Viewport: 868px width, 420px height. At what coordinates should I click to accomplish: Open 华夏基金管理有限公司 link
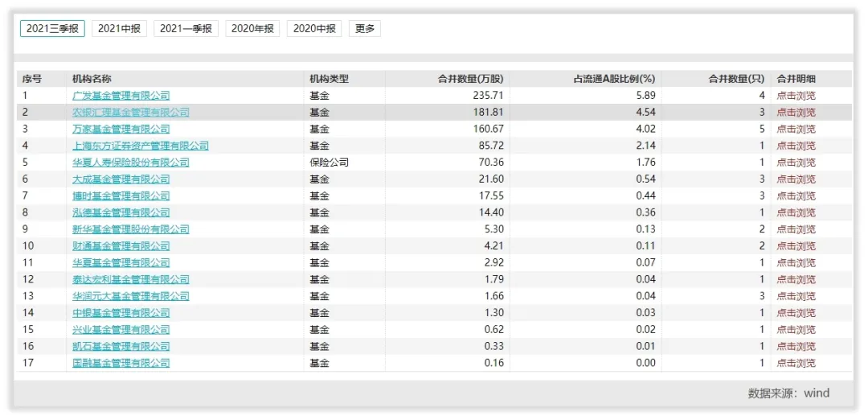point(121,262)
